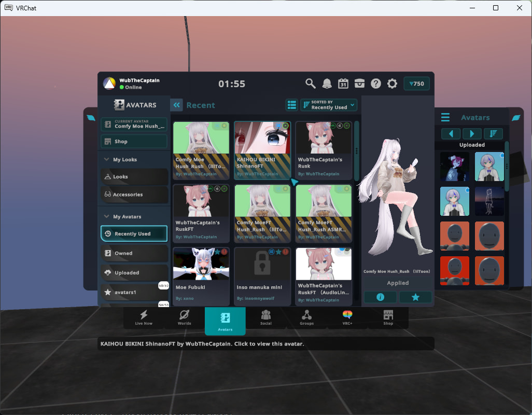Screen dimensions: 532x415
Task: Select the Uploaded avatars category
Action: (x=134, y=272)
